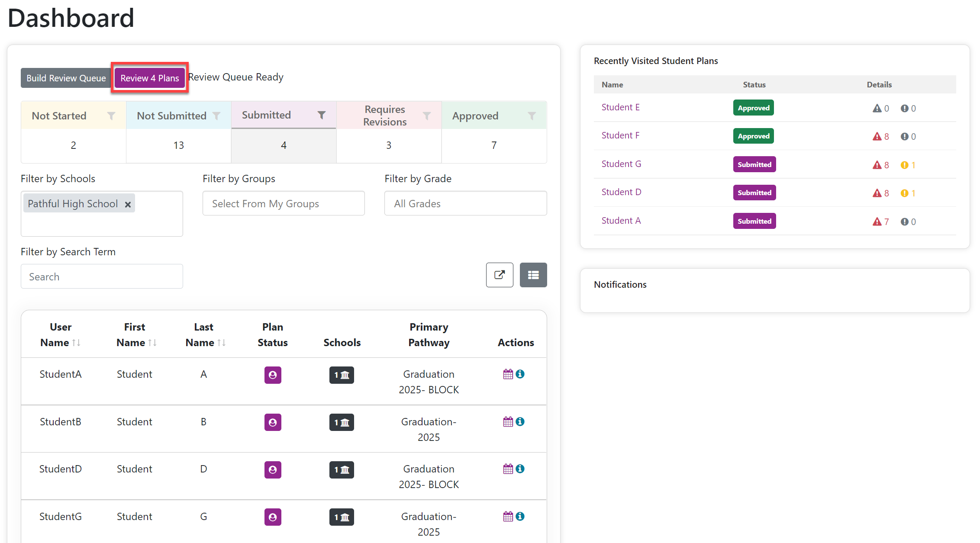The width and height of the screenshot is (980, 543).
Task: Click red warning icon for Student F
Action: pos(877,137)
